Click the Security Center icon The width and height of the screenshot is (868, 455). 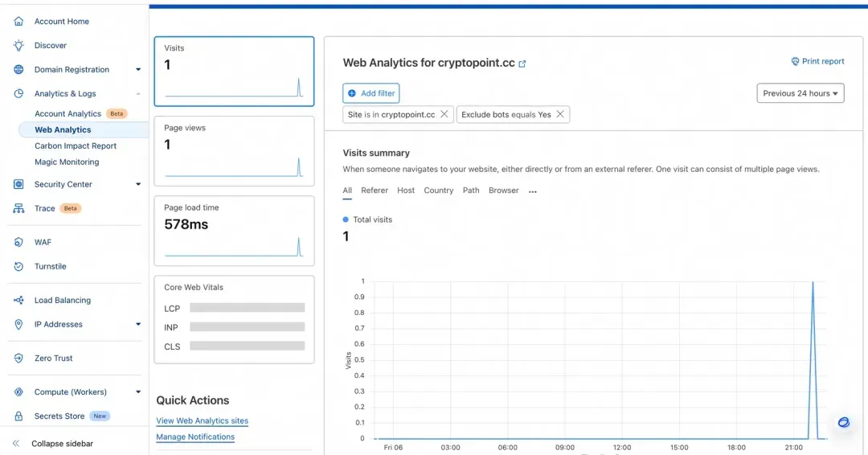[18, 184]
